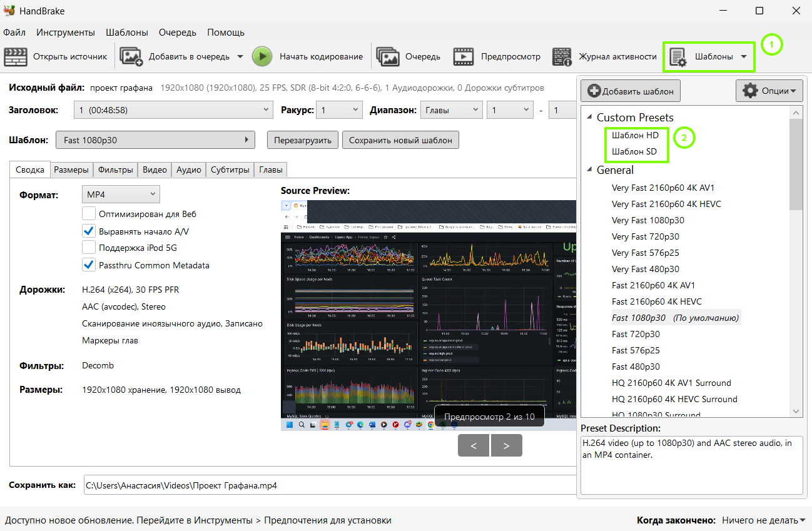812x531 pixels.
Task: Toggle the Поддержка iPod 5G checkbox
Action: click(x=89, y=248)
